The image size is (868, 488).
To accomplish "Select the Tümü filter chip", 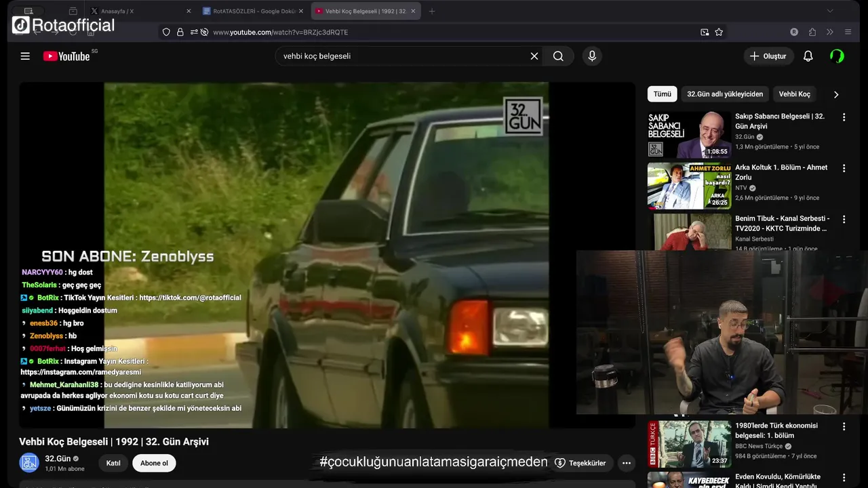I will click(663, 94).
